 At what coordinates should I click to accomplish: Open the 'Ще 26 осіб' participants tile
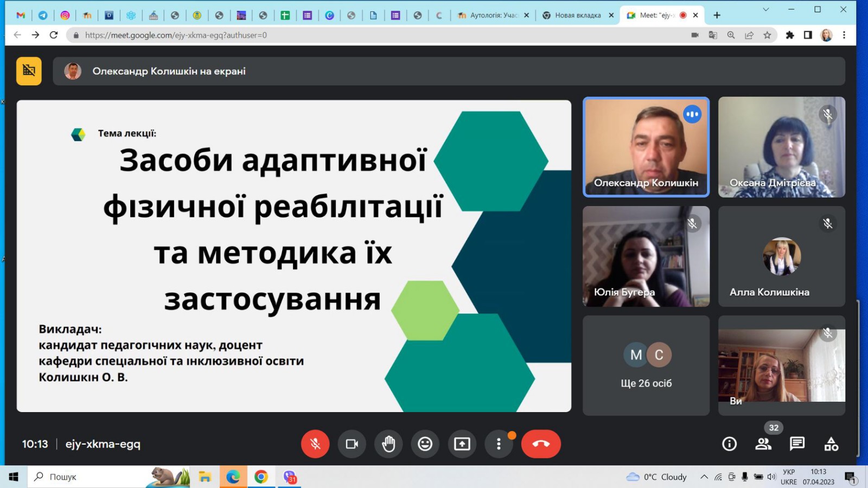click(x=646, y=365)
